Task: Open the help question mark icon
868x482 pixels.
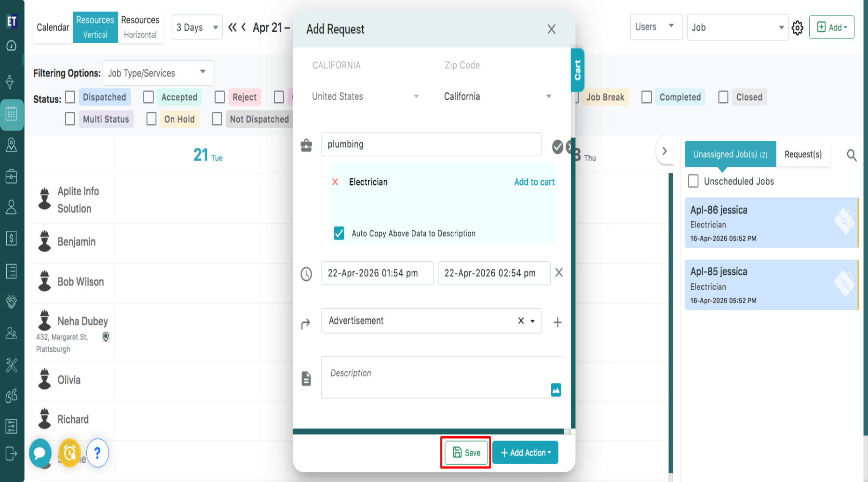Action: click(x=97, y=453)
